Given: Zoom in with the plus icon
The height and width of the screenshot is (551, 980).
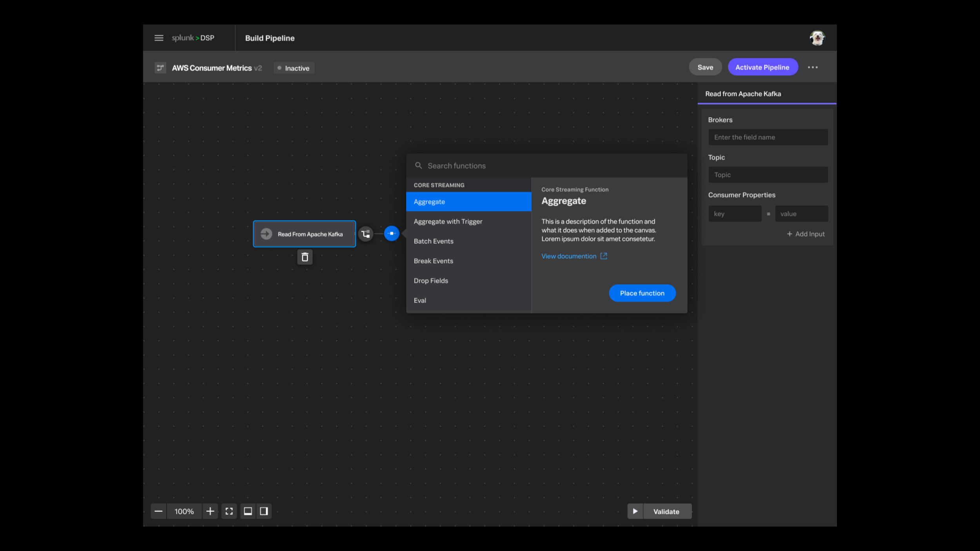Looking at the screenshot, I should [210, 511].
